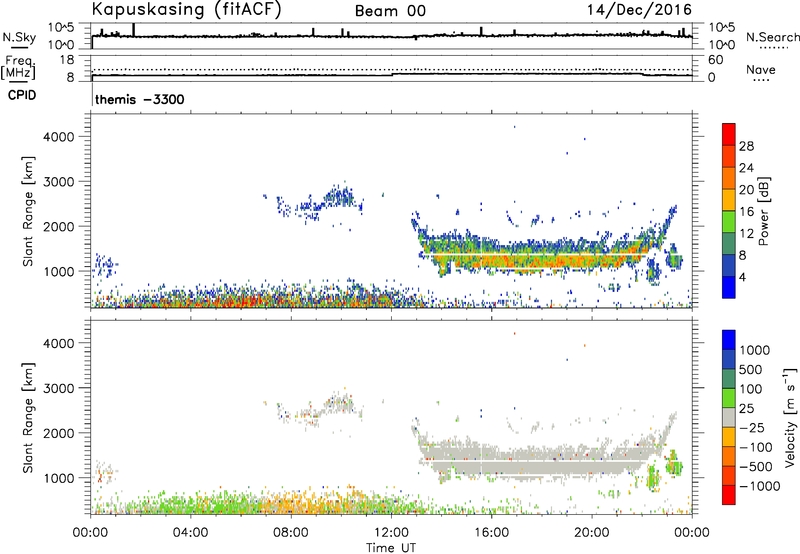Image resolution: width=800 pixels, height=554 pixels.
Task: Click the 'Power [dB]' colorbar title
Action: click(763, 211)
